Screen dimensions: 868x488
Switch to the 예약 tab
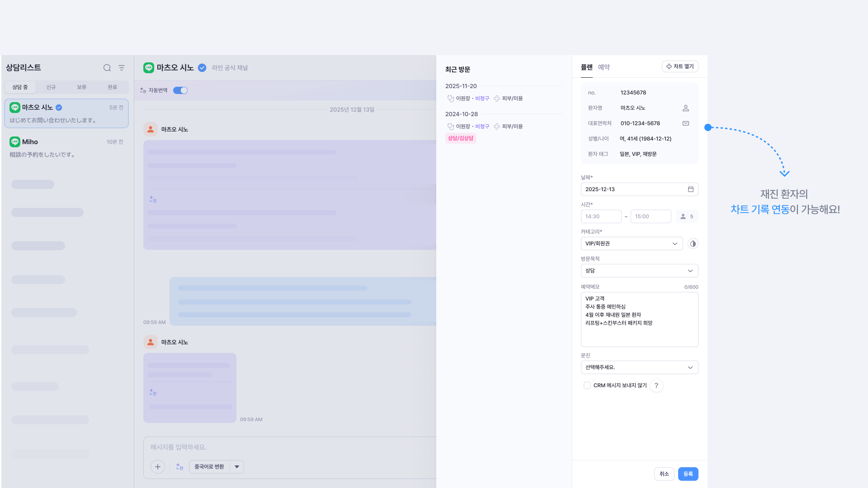coord(604,67)
